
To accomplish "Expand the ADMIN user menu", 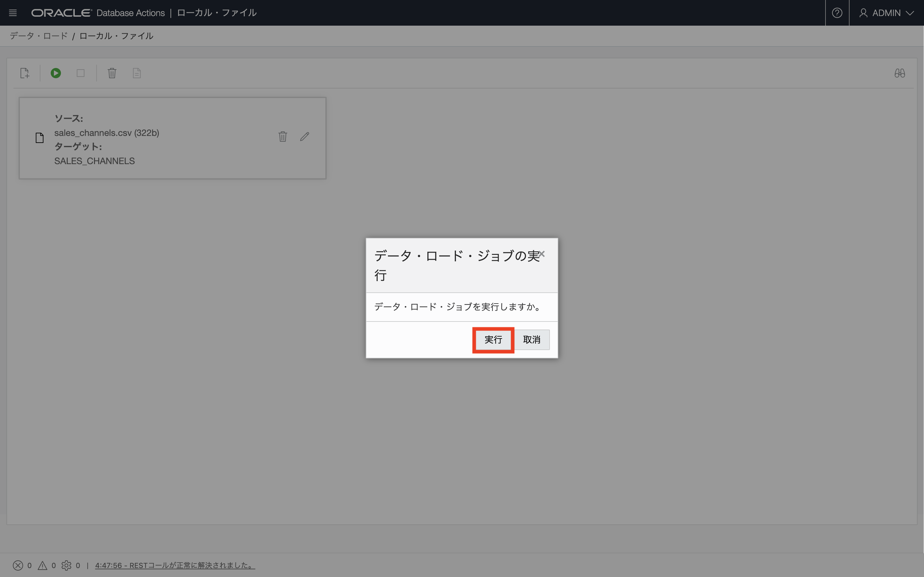I will pyautogui.click(x=886, y=13).
